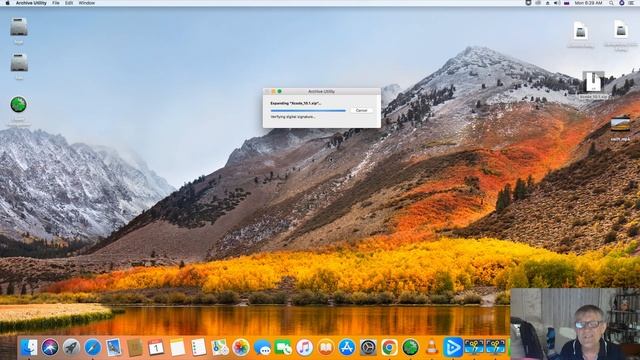Click the input source flag in menu bar
The image size is (640, 360).
(x=567, y=3)
